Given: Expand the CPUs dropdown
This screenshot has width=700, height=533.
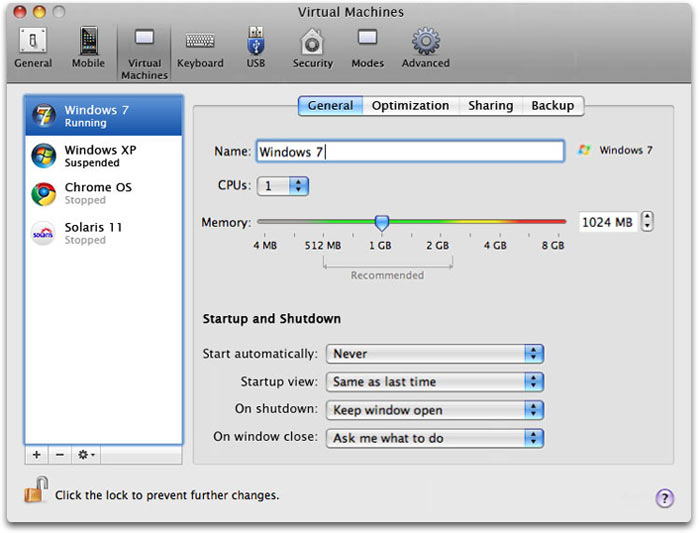Looking at the screenshot, I should click(x=284, y=186).
